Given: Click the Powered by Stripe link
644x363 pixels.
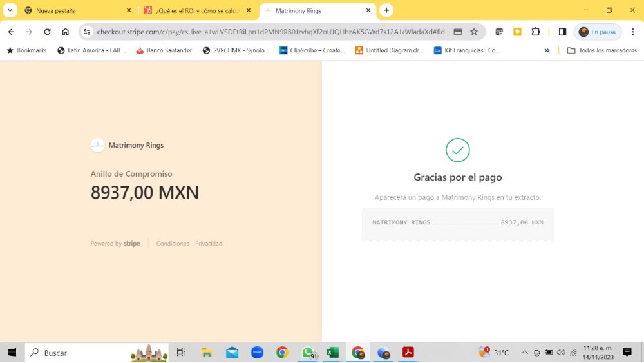Looking at the screenshot, I should [115, 243].
